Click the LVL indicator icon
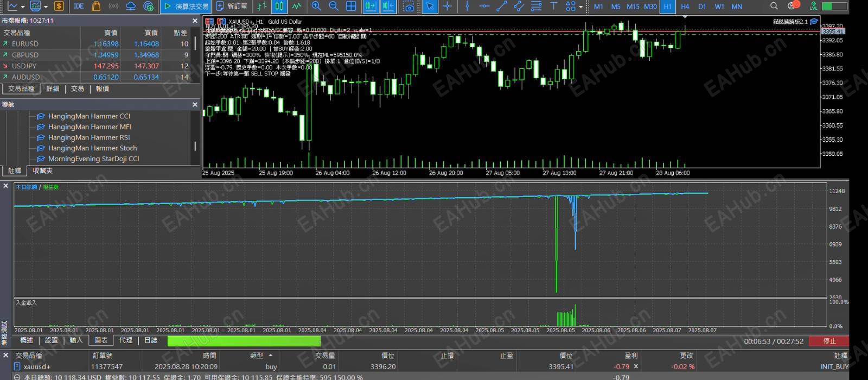The width and height of the screenshot is (868, 380). 813,6
